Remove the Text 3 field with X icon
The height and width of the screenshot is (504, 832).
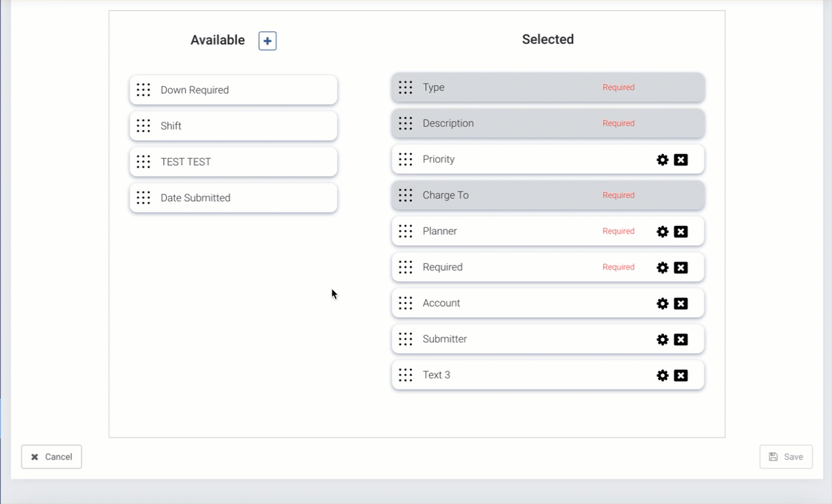(681, 375)
